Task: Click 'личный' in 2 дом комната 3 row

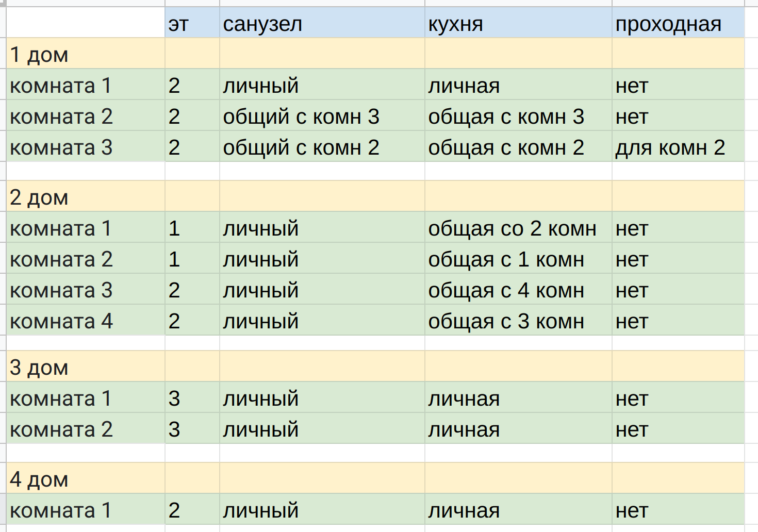Action: point(322,289)
